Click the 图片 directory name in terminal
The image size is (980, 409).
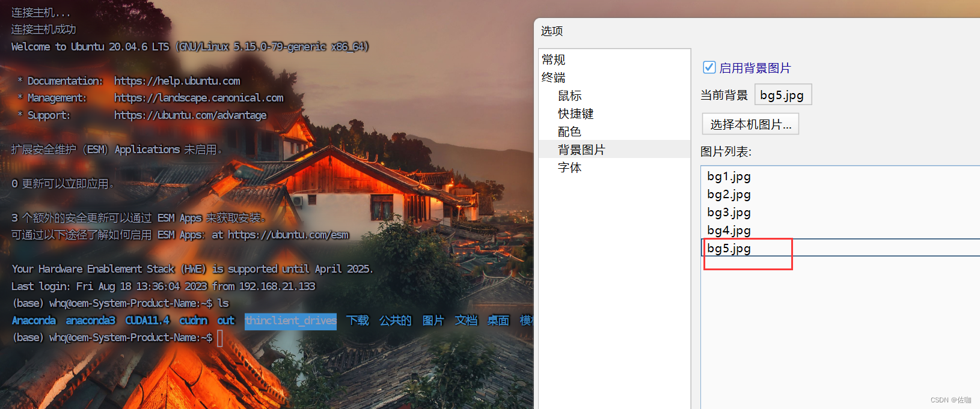[x=433, y=321]
